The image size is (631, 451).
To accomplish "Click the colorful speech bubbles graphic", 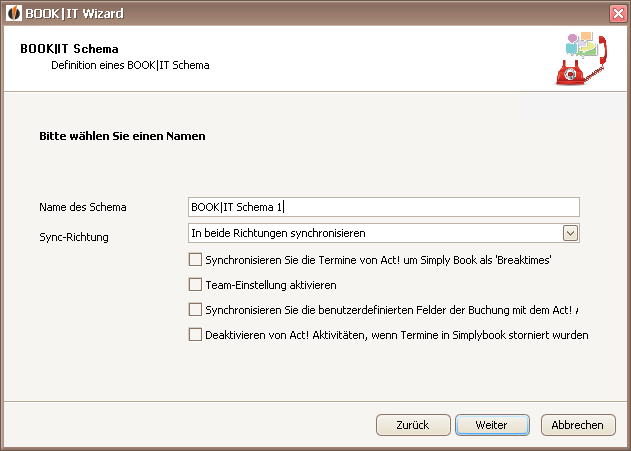I will pyautogui.click(x=581, y=44).
